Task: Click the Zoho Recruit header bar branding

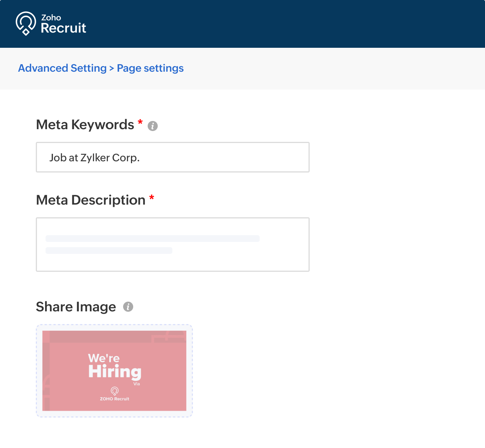Action: (51, 24)
